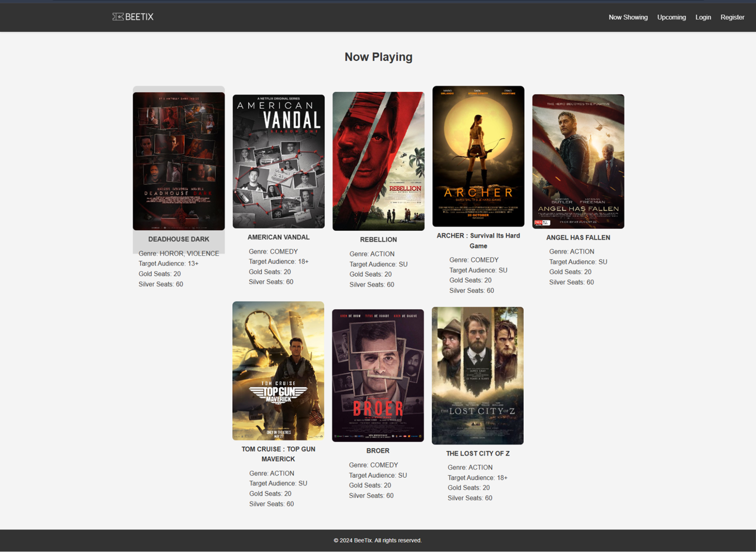Click the AMERICAN VANDAL title
Viewport: 756px width, 552px height.
[x=278, y=237]
